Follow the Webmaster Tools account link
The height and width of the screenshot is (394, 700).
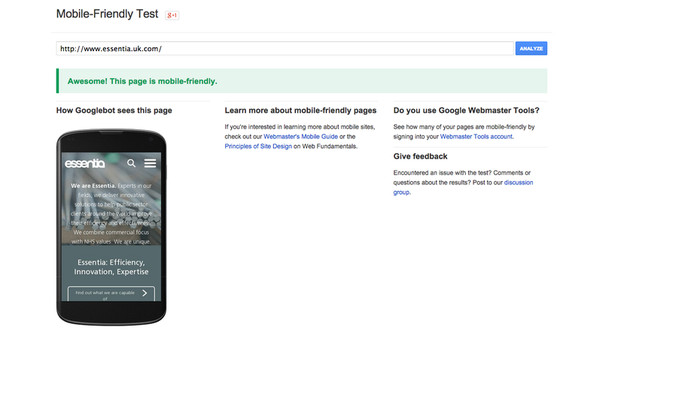[x=476, y=137]
